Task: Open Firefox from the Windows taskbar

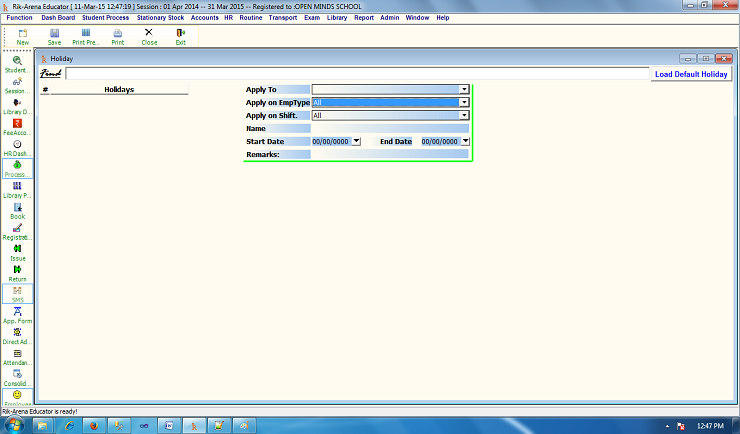Action: pyautogui.click(x=95, y=425)
